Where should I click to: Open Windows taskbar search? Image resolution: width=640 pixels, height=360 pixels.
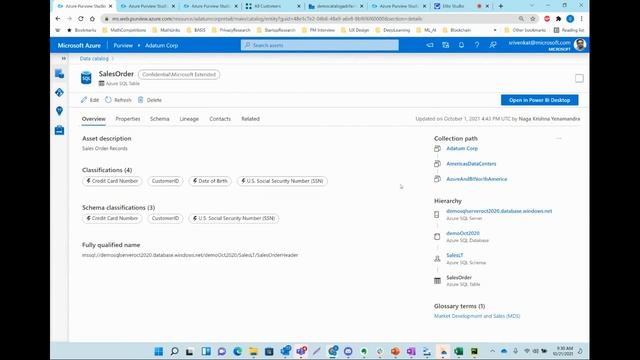point(174,351)
